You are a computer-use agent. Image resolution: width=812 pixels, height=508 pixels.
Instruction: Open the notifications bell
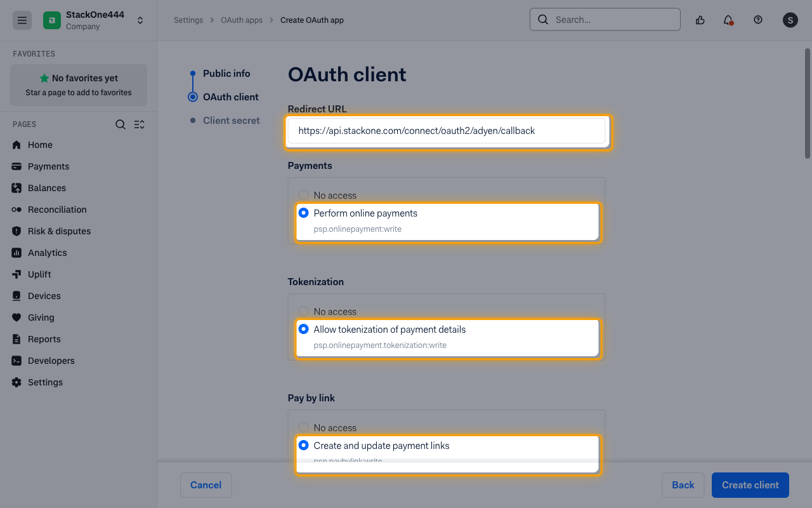[x=728, y=20]
